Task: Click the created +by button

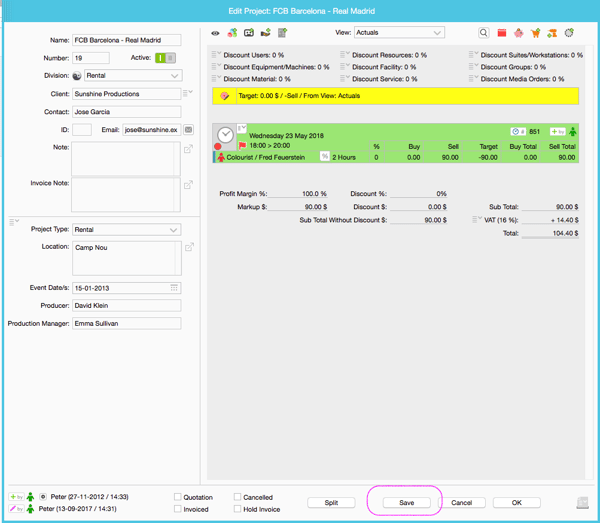Action: 16,497
